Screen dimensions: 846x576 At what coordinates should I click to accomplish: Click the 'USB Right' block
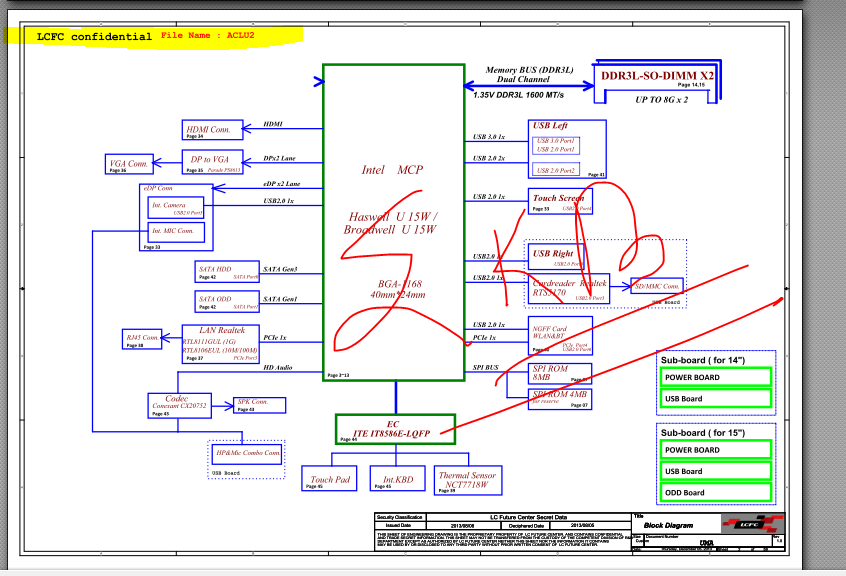(555, 257)
